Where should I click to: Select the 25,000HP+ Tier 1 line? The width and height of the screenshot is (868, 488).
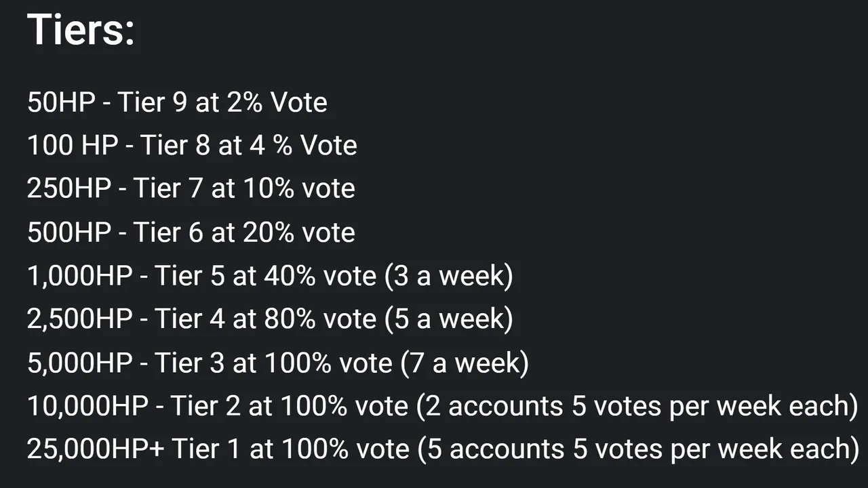[x=443, y=450]
